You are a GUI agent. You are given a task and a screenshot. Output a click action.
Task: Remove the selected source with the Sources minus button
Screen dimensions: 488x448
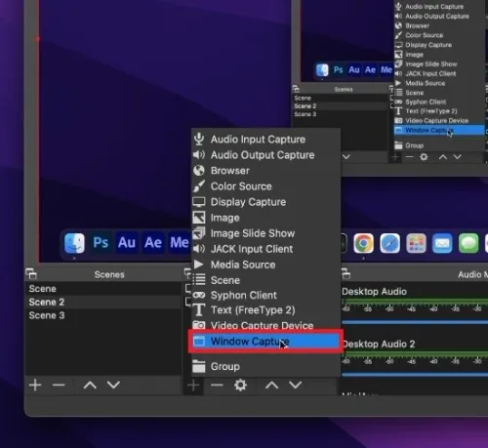tap(217, 386)
